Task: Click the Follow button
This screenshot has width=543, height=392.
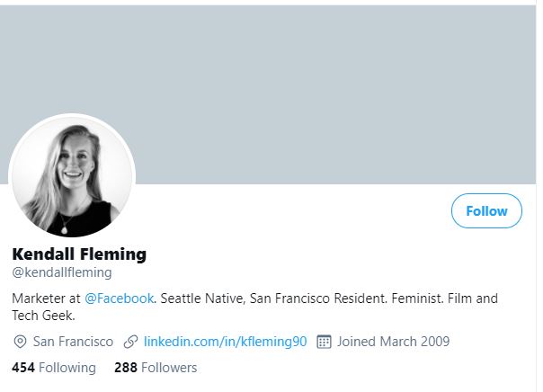Action: pyautogui.click(x=486, y=211)
